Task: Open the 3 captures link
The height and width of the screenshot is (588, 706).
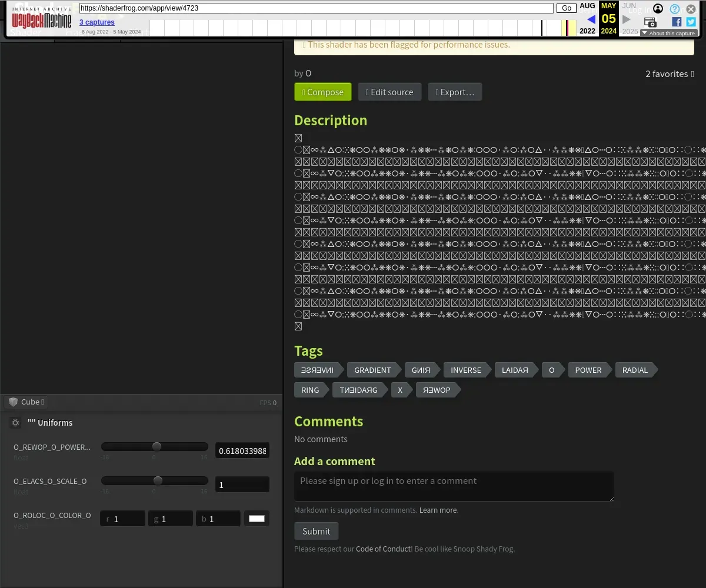Action: (97, 22)
